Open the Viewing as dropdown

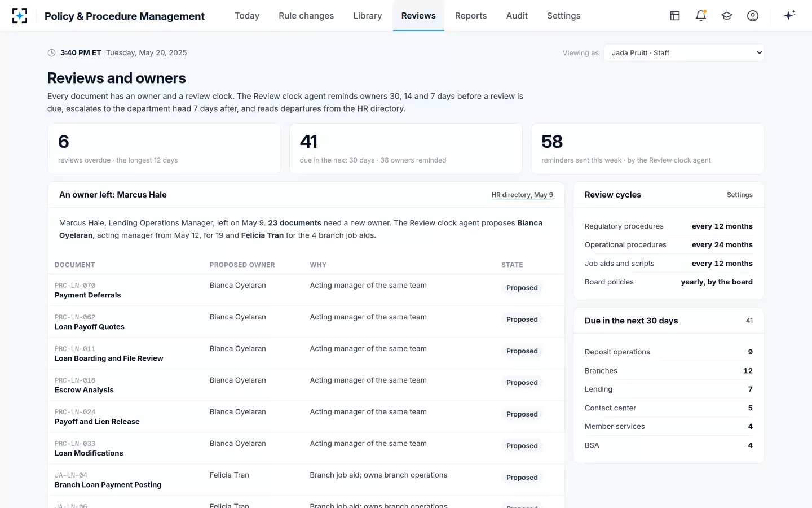click(684, 53)
